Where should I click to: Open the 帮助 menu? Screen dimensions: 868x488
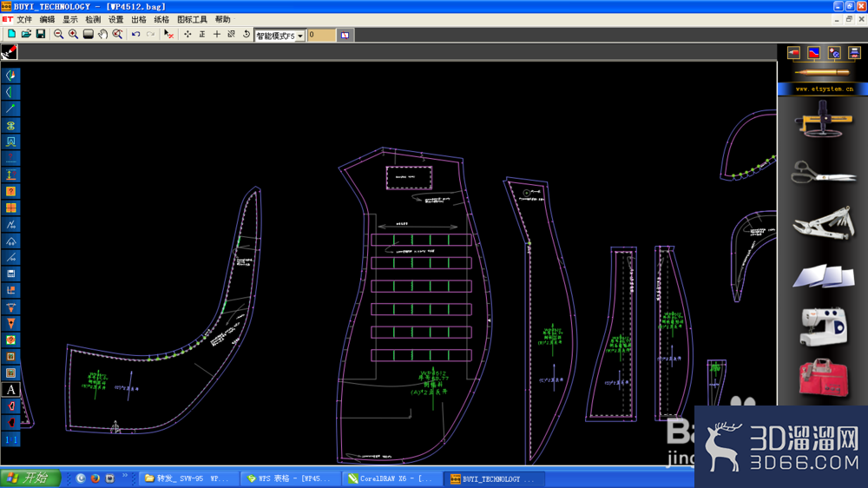point(222,19)
